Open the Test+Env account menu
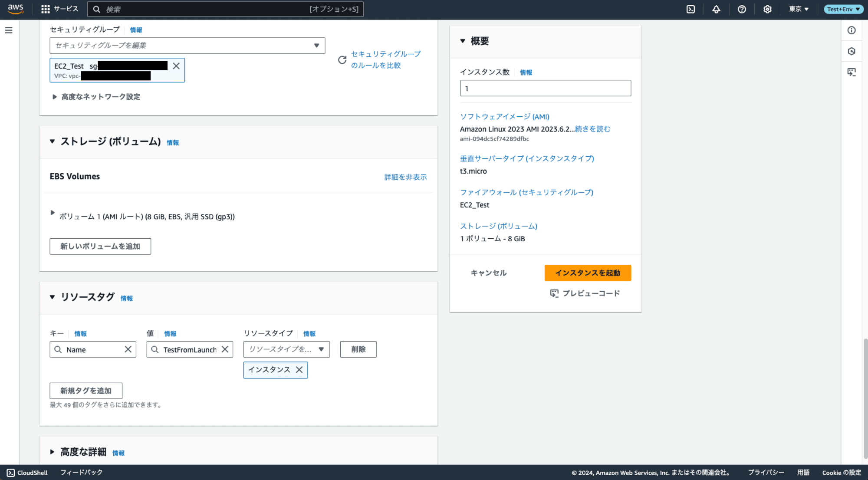The height and width of the screenshot is (480, 868). coord(843,9)
